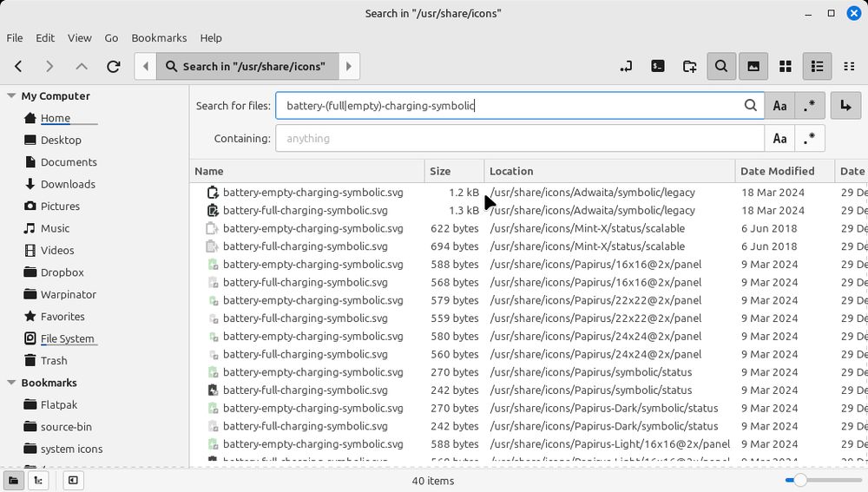Open File System in the sidebar
Viewport: 868px width, 492px height.
tap(67, 338)
